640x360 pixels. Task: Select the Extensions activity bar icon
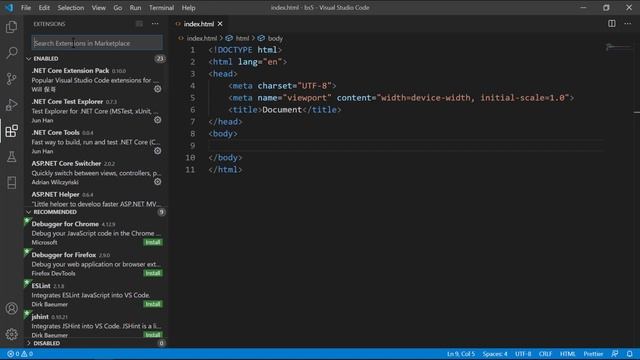11,131
